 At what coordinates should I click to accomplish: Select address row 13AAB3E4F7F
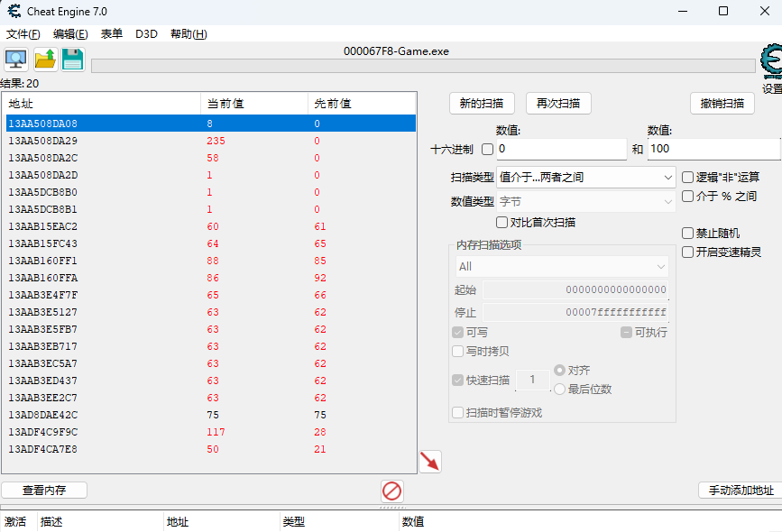[211, 295]
